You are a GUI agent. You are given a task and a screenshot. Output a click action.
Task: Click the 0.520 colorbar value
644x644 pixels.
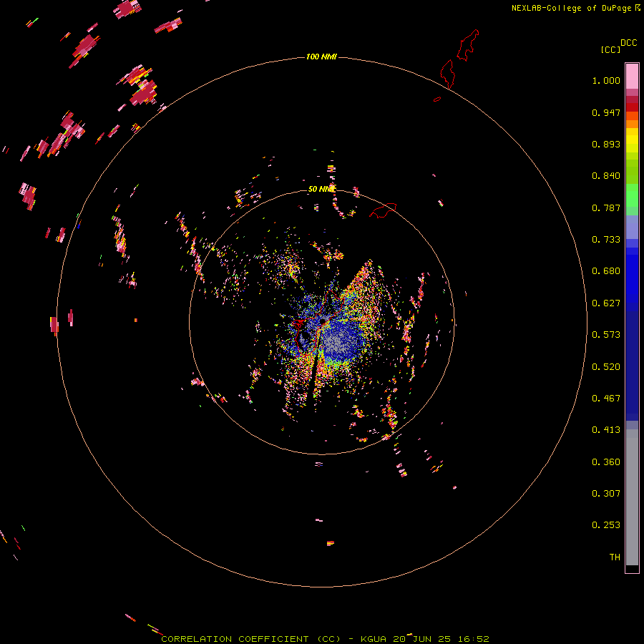click(606, 367)
